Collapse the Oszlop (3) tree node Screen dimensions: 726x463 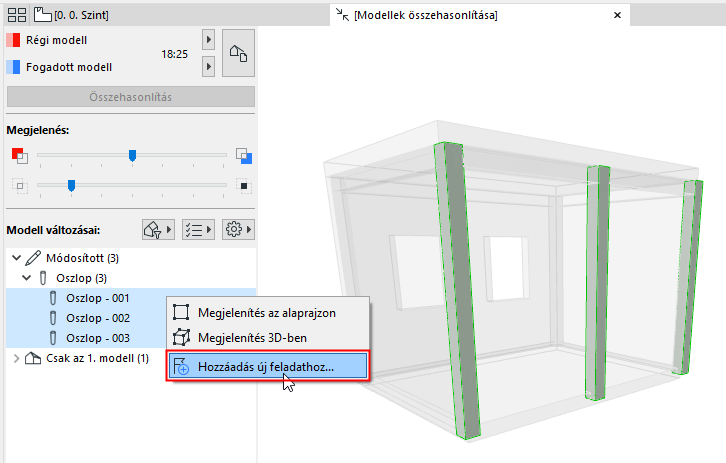(x=27, y=278)
